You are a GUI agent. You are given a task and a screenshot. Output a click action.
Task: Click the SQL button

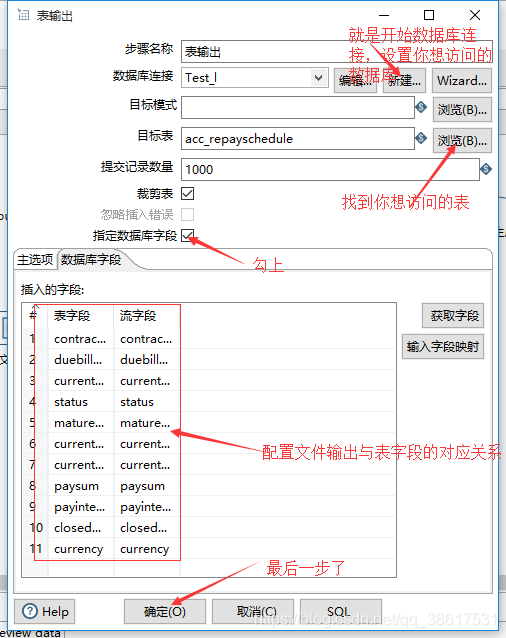tap(341, 612)
